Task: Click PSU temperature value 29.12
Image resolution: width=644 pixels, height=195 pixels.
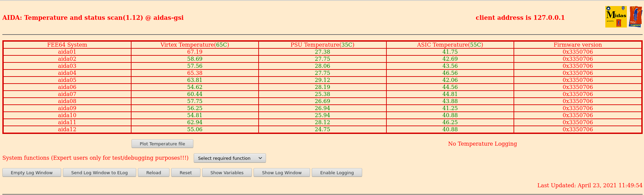Action: click(x=323, y=80)
